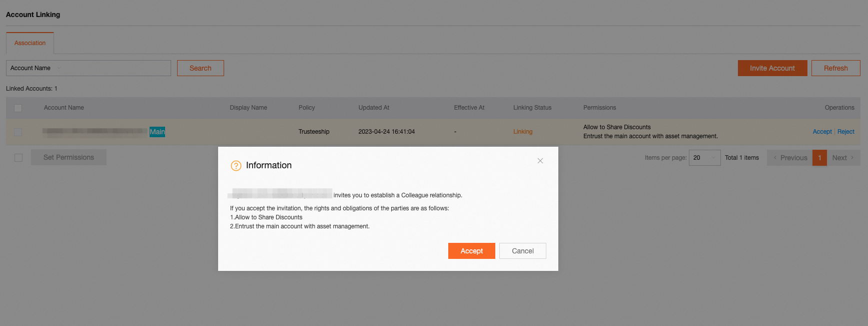
Task: Click the Effective At column header
Action: point(469,108)
